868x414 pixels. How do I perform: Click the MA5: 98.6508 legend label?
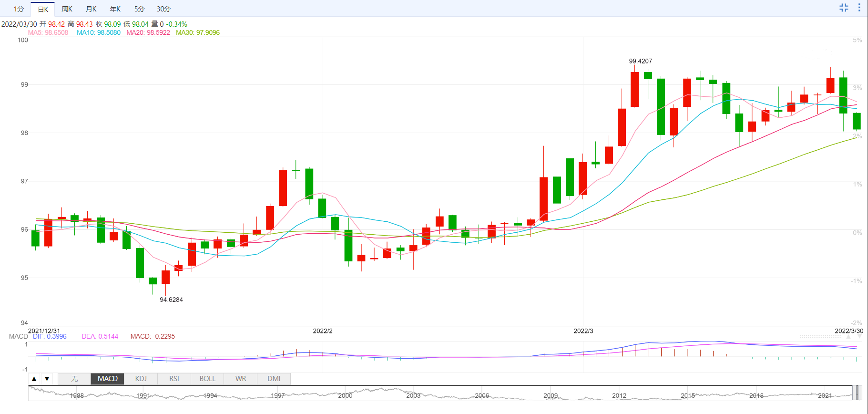[x=48, y=32]
